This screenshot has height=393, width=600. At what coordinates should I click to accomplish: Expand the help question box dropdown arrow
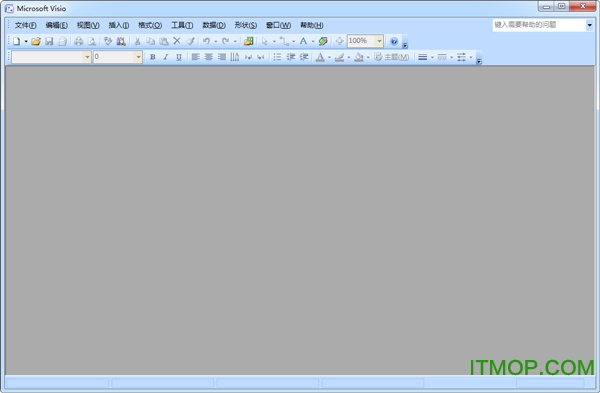(x=590, y=25)
